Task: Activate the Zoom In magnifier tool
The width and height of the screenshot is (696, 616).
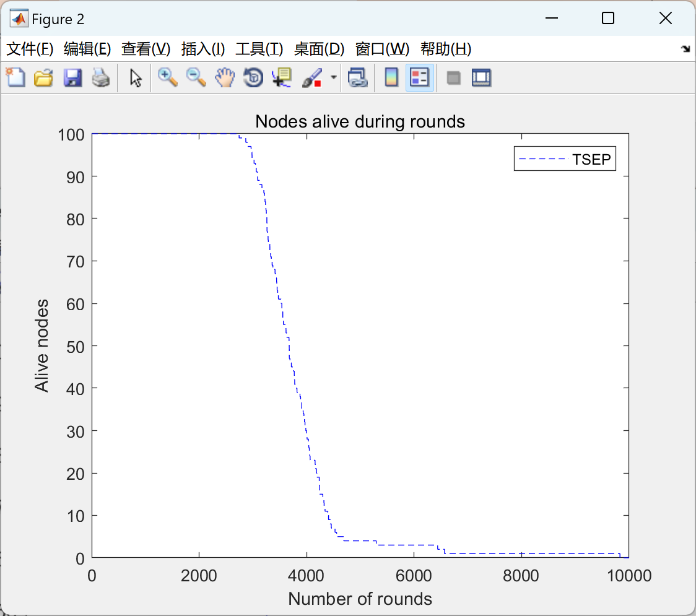Action: point(168,77)
